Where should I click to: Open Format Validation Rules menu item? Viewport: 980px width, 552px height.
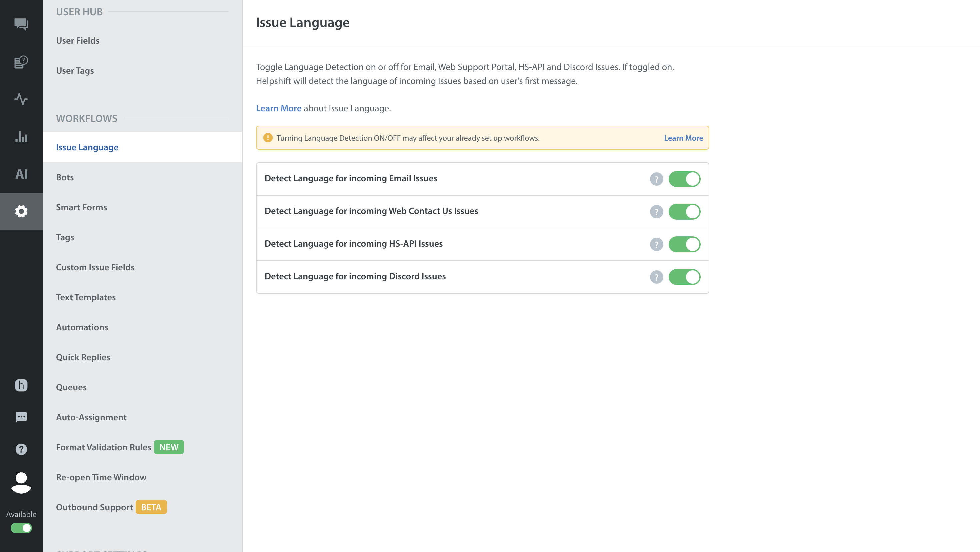point(103,447)
